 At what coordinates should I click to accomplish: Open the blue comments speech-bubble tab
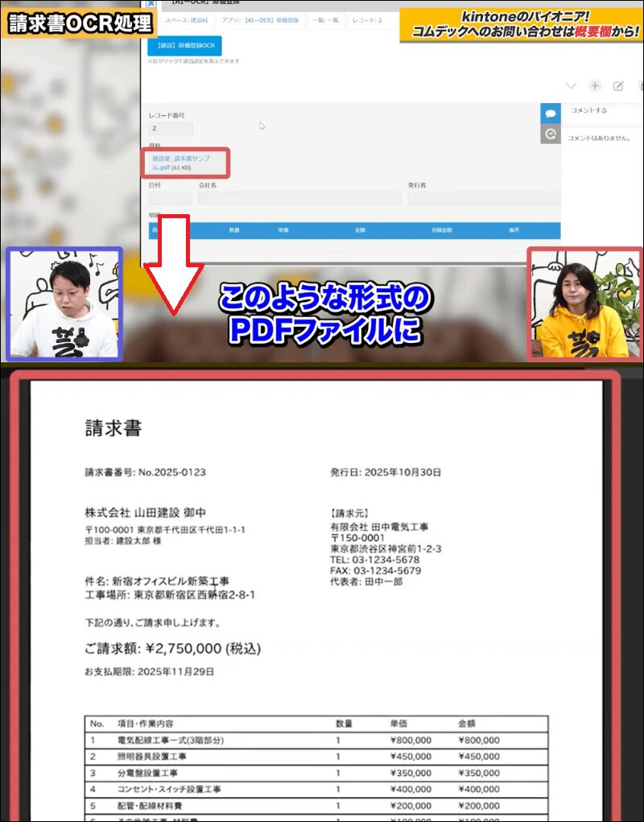tap(551, 114)
